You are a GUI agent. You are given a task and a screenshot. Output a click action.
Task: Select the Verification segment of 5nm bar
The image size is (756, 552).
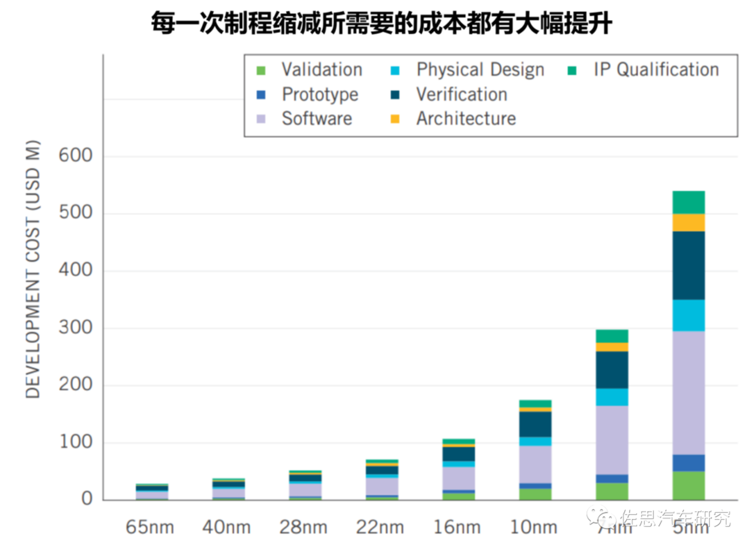click(x=689, y=265)
